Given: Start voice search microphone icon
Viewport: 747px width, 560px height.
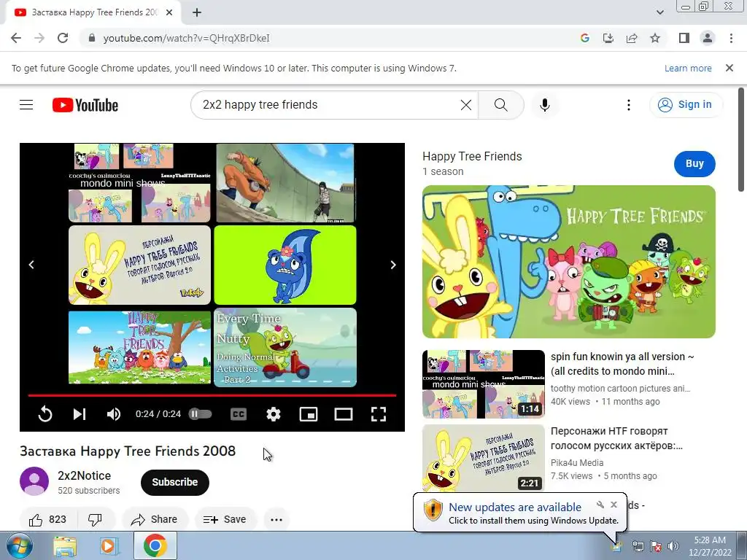Looking at the screenshot, I should [x=545, y=105].
